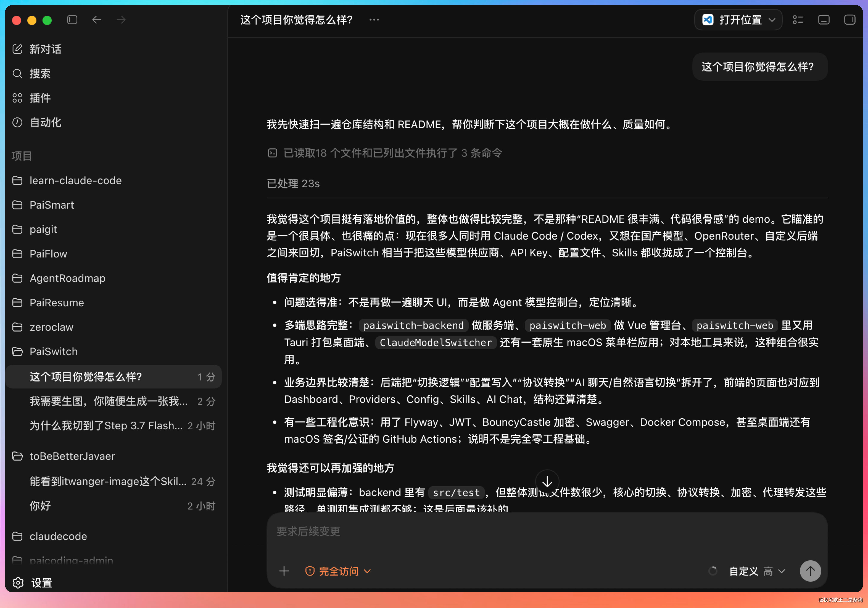
Task: Click folder icon of claudecode
Action: point(17,536)
